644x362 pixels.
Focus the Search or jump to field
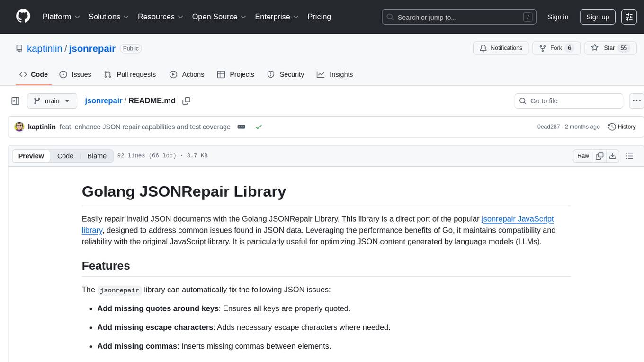tap(459, 17)
